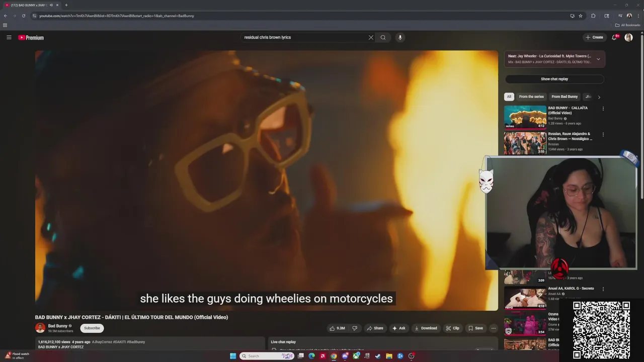644x362 pixels.
Task: Open more actions below the video
Action: (x=494, y=328)
